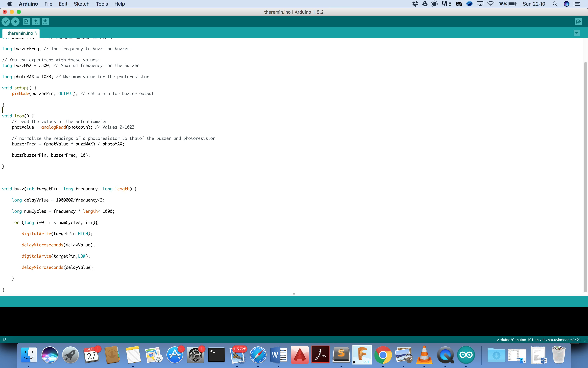The image size is (588, 368).
Task: Open App Store from the Dock
Action: 174,355
